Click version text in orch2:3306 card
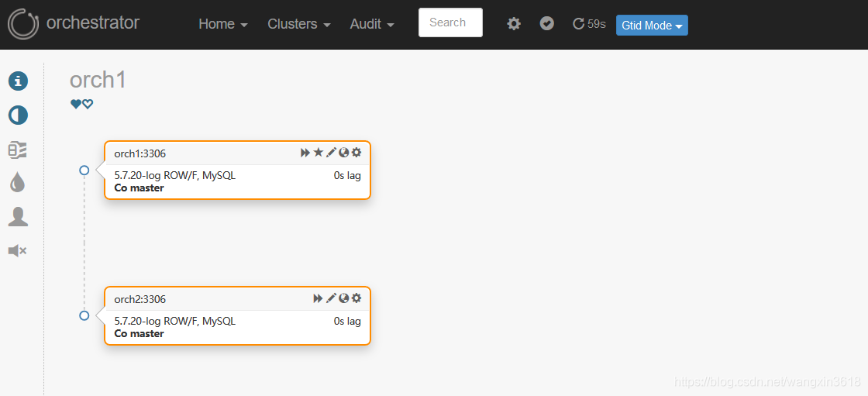The height and width of the screenshot is (396, 868). pyautogui.click(x=175, y=322)
